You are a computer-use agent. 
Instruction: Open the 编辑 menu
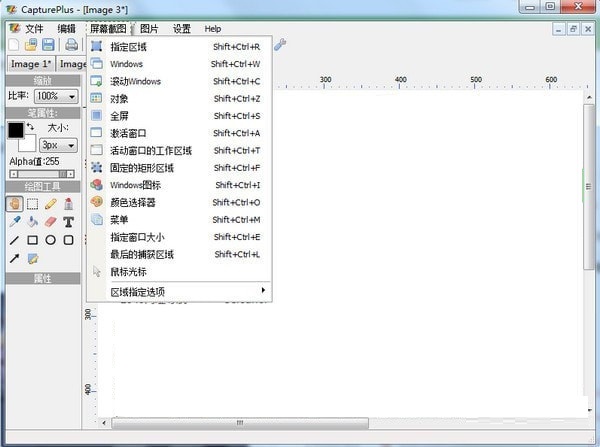66,29
